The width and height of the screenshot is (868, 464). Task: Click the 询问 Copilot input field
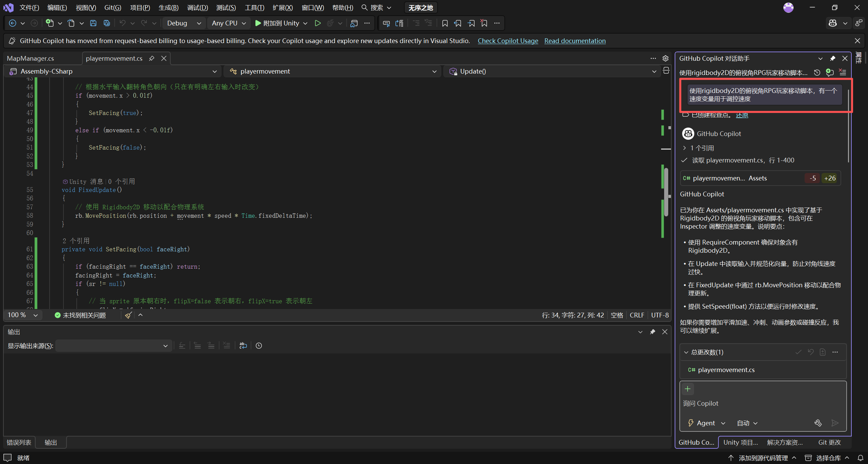(763, 404)
